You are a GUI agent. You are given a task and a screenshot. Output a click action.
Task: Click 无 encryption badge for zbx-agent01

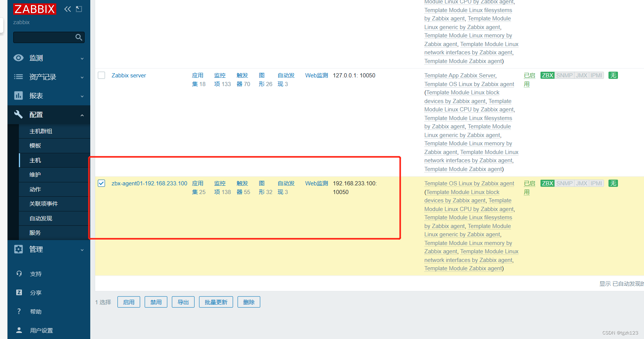coord(613,183)
